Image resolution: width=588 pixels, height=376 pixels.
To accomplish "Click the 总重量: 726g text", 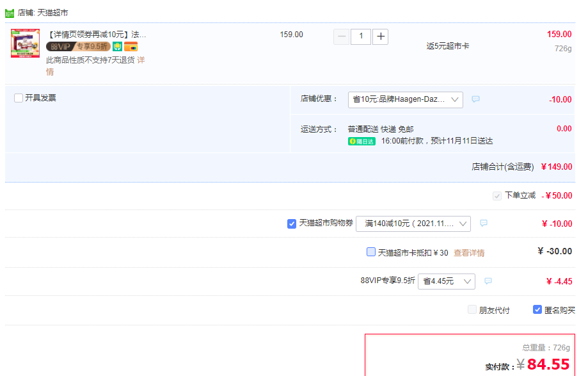I will pos(546,348).
